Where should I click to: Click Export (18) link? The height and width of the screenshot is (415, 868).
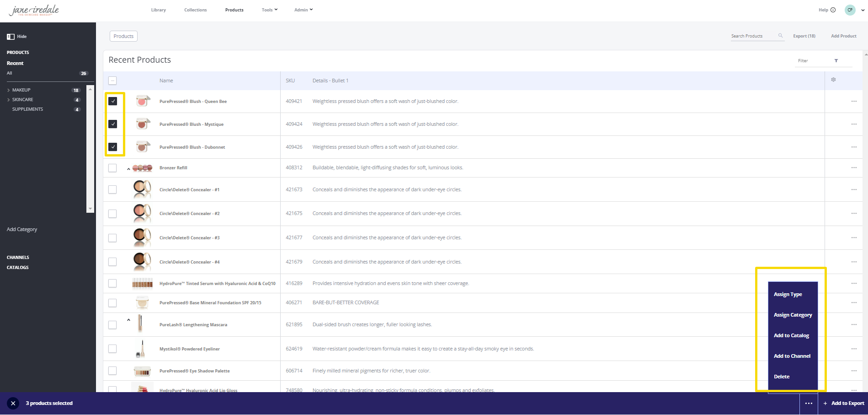(804, 36)
